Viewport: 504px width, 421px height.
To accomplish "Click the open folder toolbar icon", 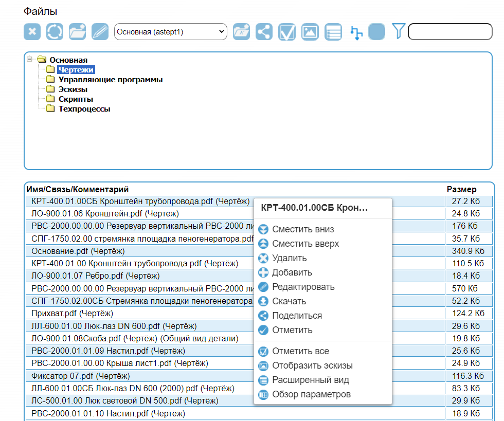I will click(x=77, y=31).
